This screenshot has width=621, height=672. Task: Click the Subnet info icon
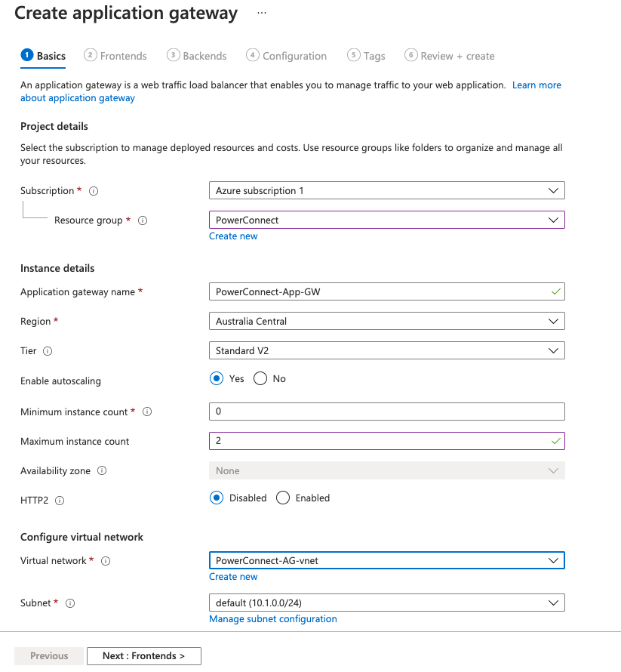pos(70,603)
